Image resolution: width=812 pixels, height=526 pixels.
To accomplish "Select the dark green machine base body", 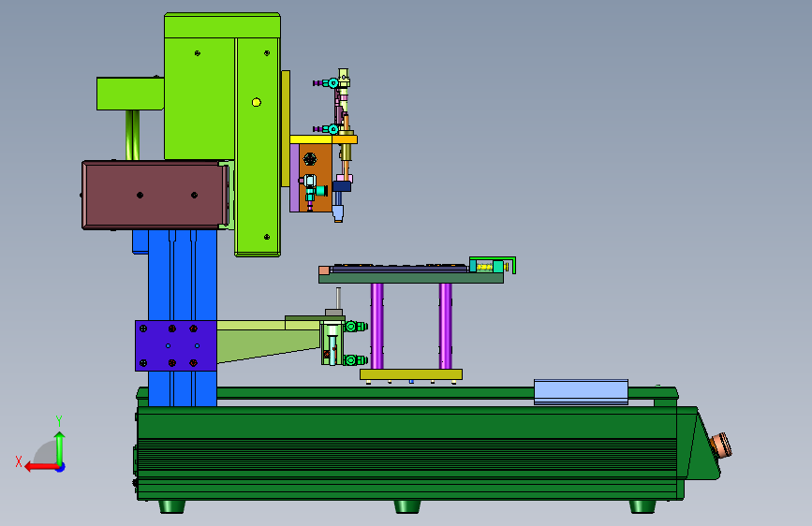I will point(409,453).
